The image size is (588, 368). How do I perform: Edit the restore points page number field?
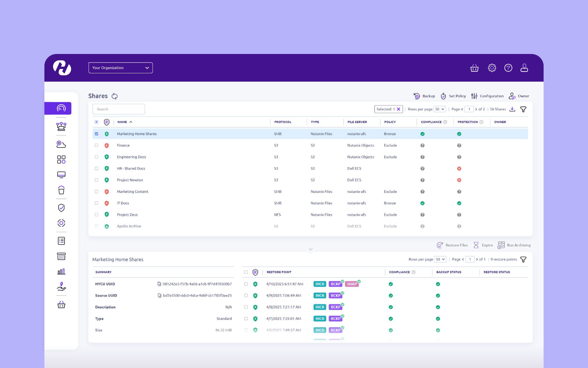point(470,259)
